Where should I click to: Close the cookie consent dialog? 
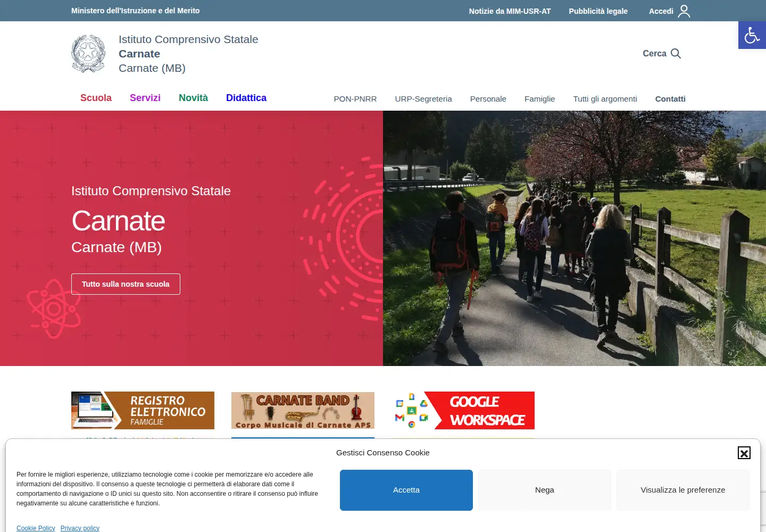tap(744, 453)
